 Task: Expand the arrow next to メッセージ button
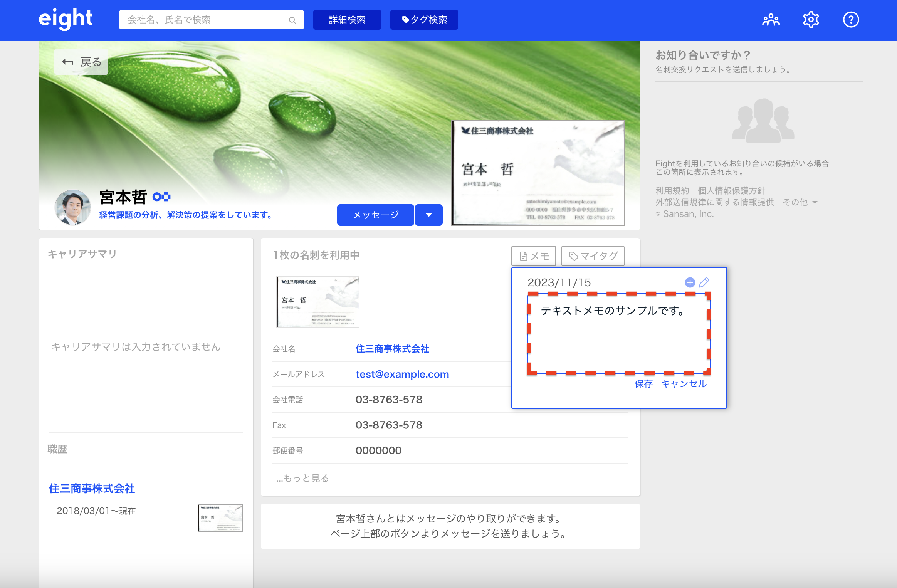point(428,215)
